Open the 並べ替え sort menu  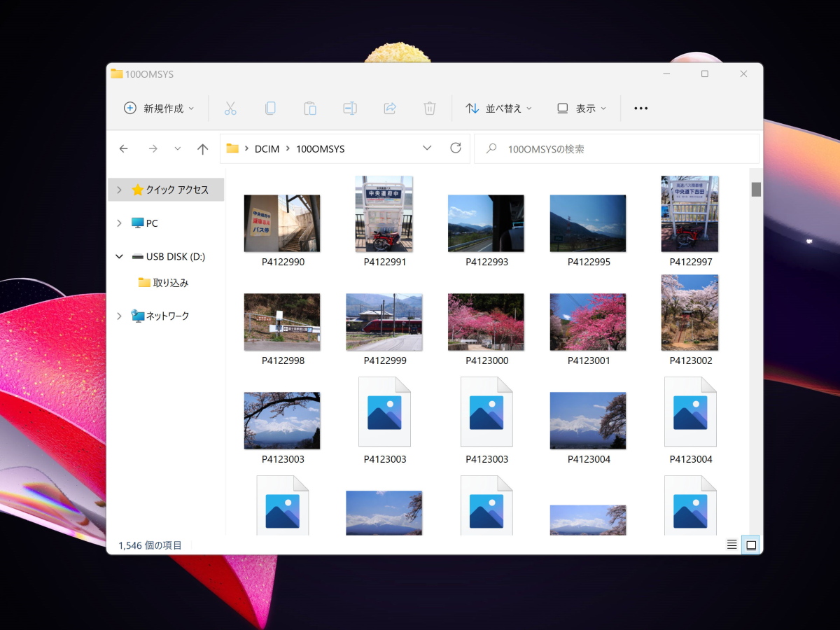(498, 108)
